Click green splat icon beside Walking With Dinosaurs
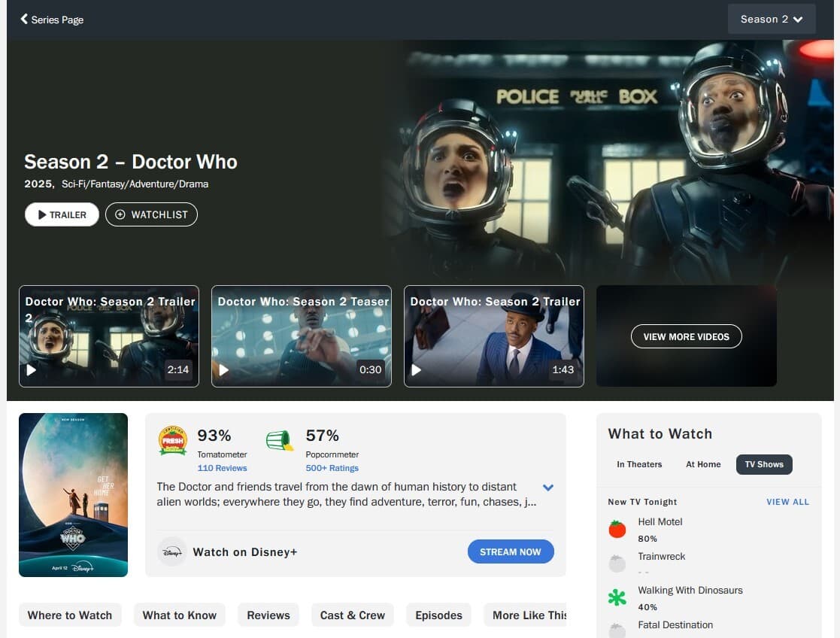The height and width of the screenshot is (638, 840). [617, 597]
